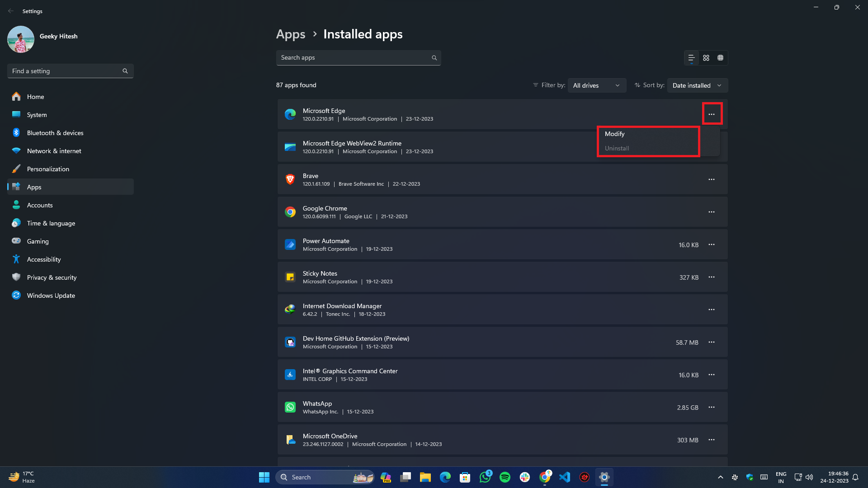The image size is (868, 488).
Task: Click the Brave browser three-dot menu
Action: coord(711,179)
